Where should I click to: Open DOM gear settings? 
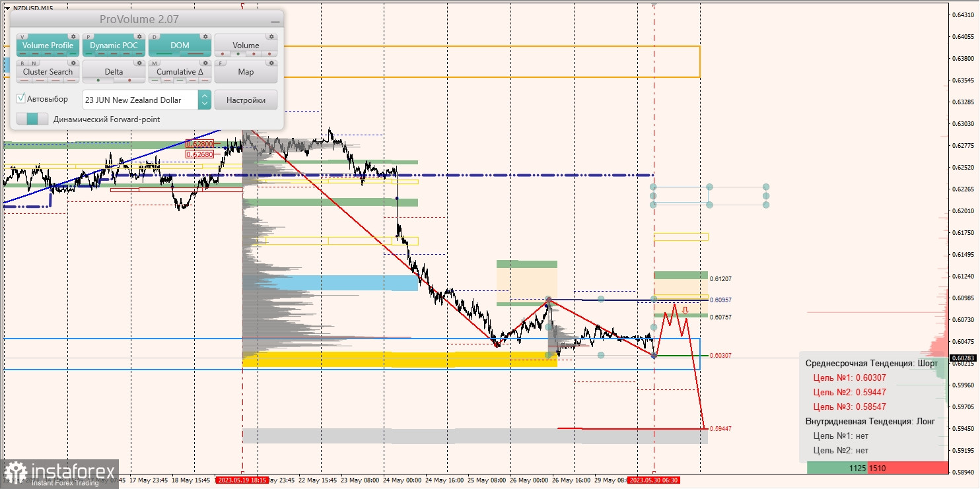[205, 37]
